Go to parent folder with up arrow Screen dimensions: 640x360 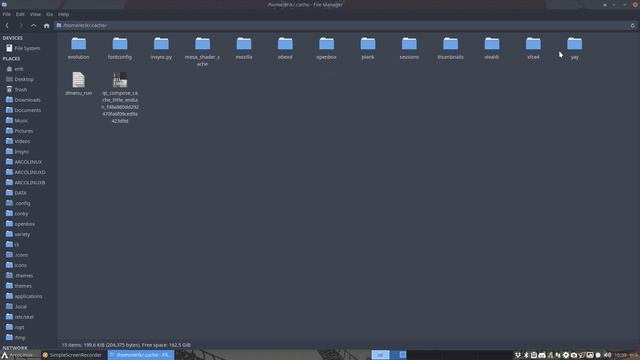click(x=33, y=25)
